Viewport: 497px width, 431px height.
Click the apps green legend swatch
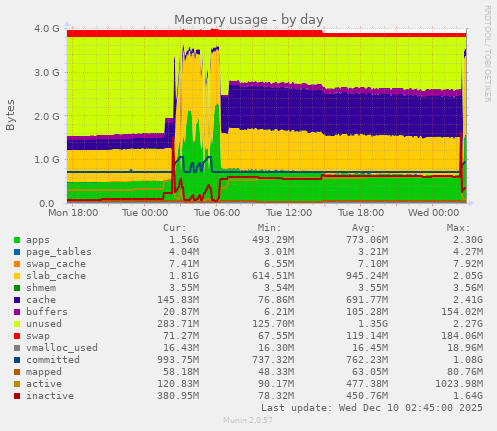(17, 240)
